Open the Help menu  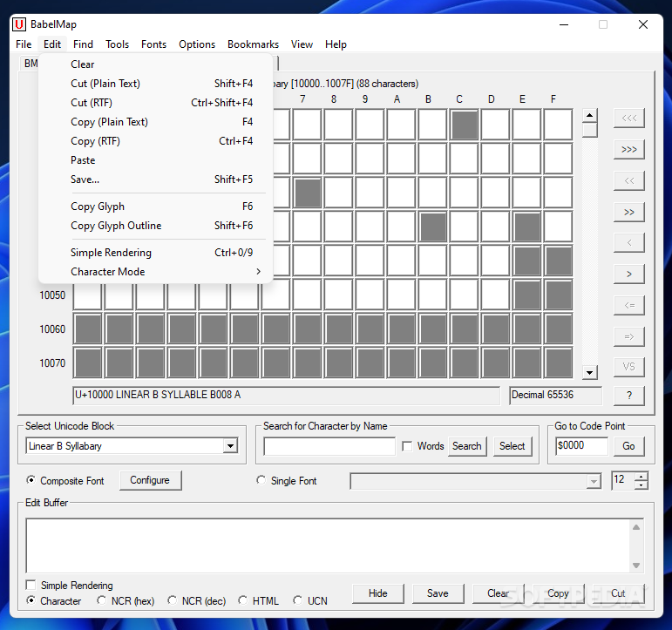click(x=336, y=44)
